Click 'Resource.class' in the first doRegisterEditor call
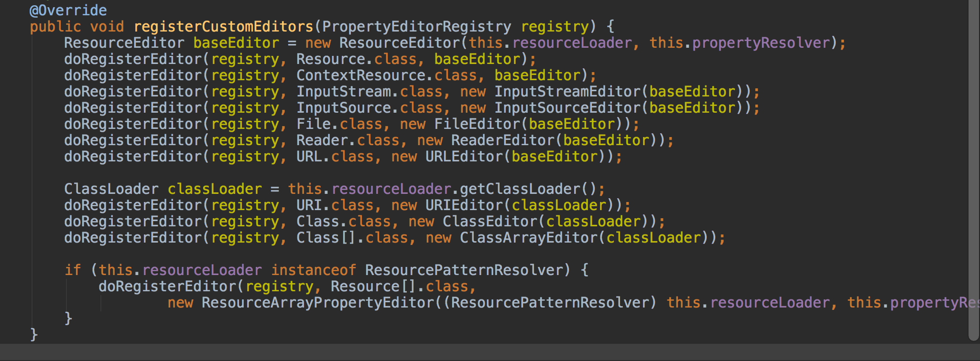The width and height of the screenshot is (980, 361). [357, 59]
